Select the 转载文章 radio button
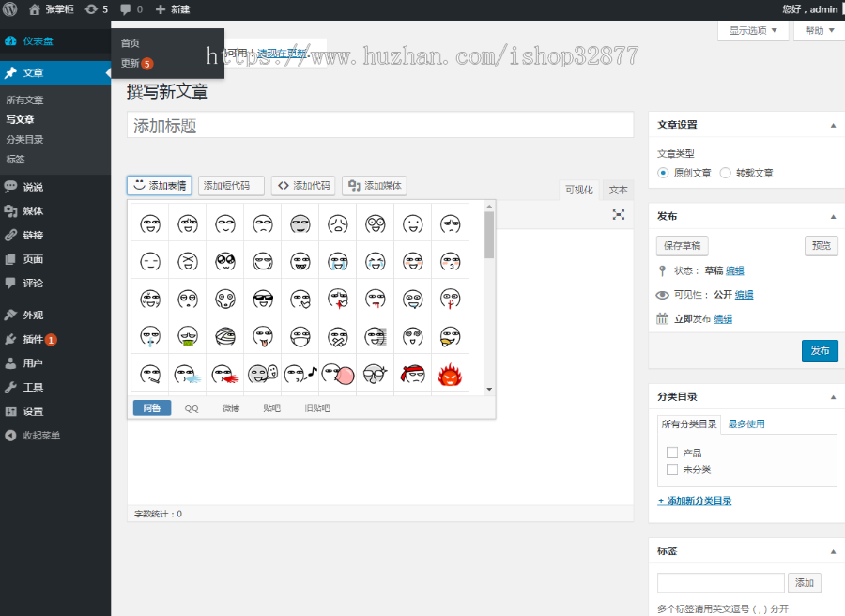845x616 pixels. tap(726, 173)
